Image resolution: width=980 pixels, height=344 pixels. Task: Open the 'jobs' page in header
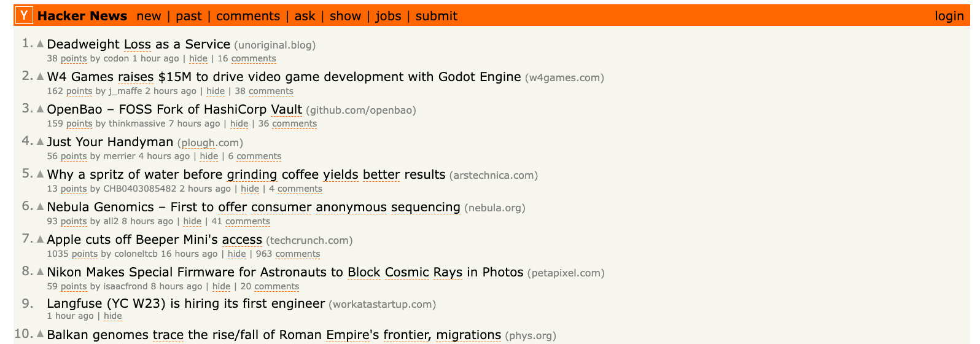tap(388, 16)
